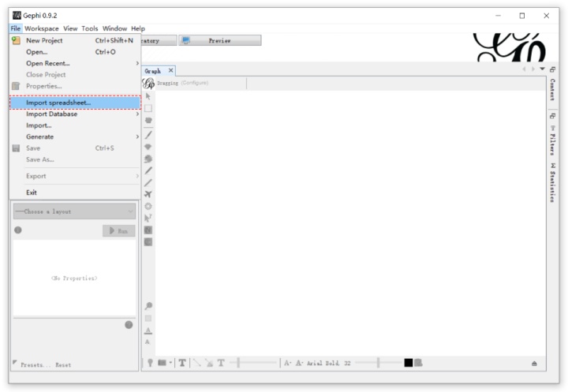Viewport: 568px width, 392px height.
Task: Choose Open... from File menu
Action: pyautogui.click(x=75, y=52)
